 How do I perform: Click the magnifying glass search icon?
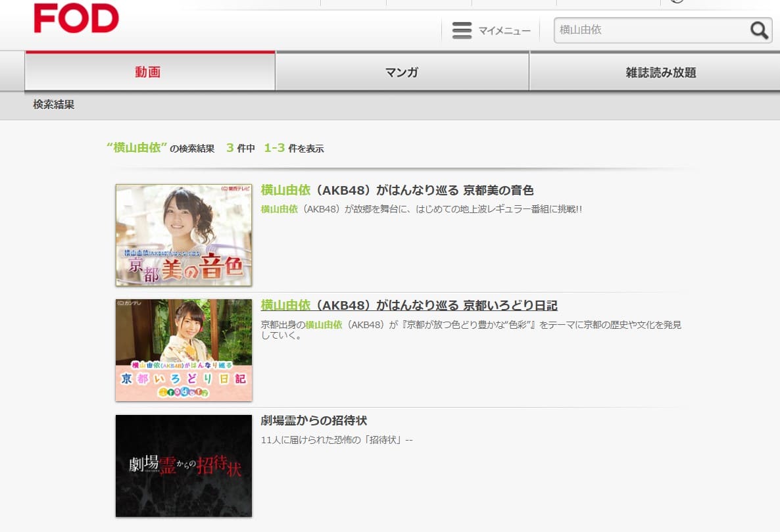click(759, 30)
